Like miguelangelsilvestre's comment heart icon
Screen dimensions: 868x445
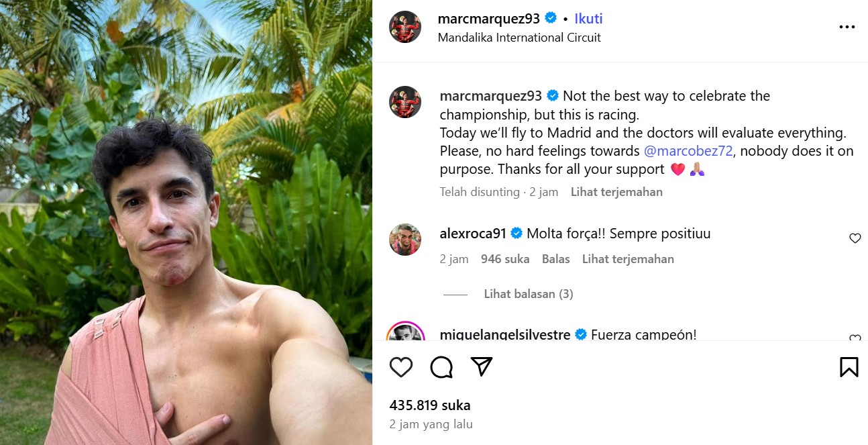coord(855,339)
